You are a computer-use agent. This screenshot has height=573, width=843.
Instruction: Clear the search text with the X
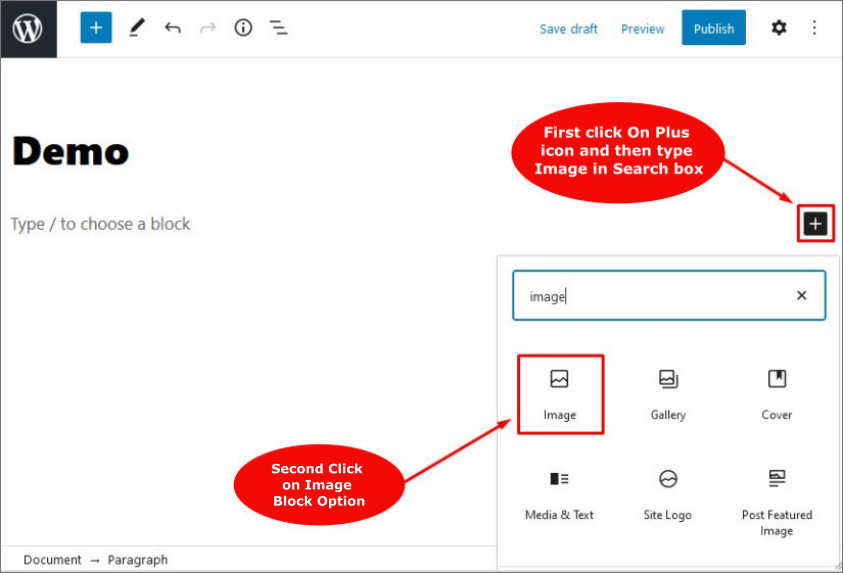[x=801, y=296]
